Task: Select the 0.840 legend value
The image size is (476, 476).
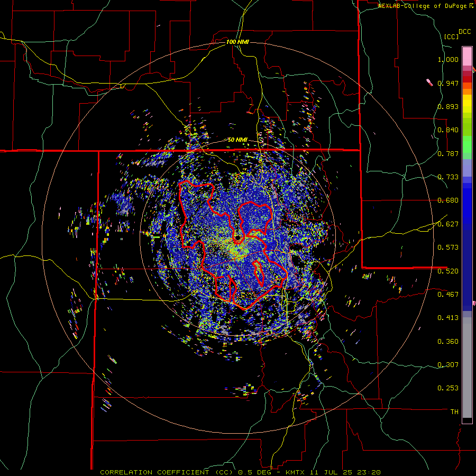Action: (448, 130)
